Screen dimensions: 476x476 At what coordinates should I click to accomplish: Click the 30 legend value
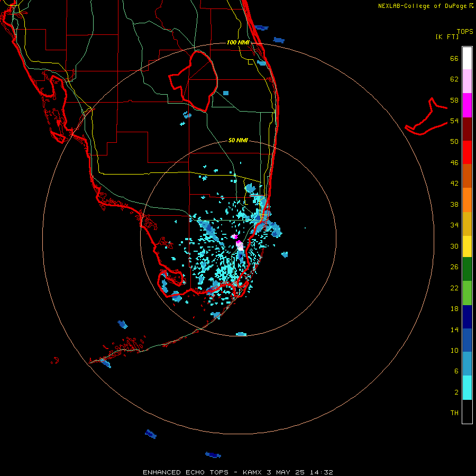point(454,246)
